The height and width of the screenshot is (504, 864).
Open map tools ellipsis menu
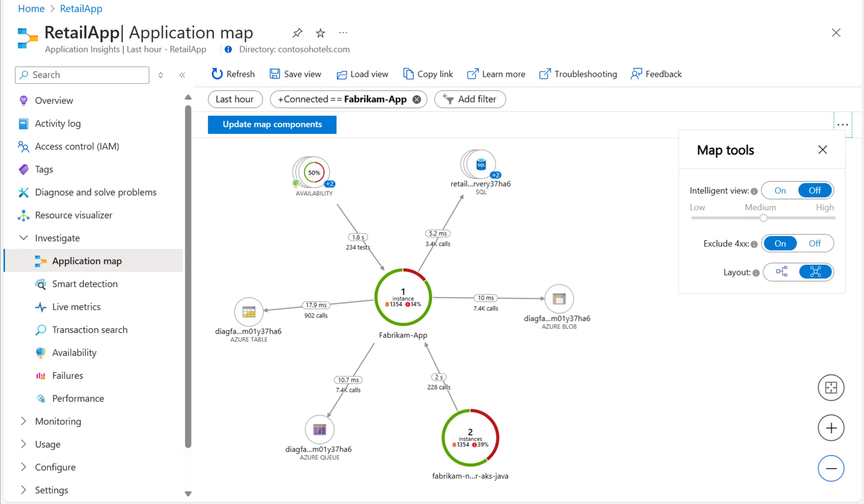(842, 125)
